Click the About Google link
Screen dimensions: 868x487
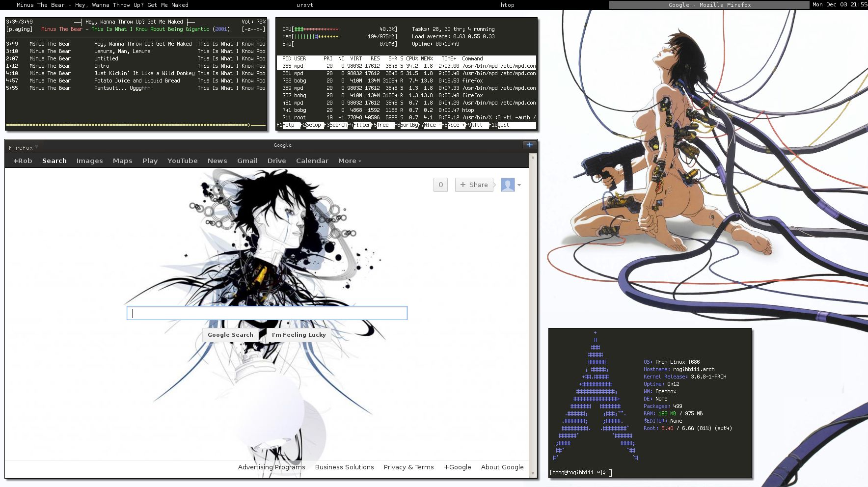click(502, 467)
